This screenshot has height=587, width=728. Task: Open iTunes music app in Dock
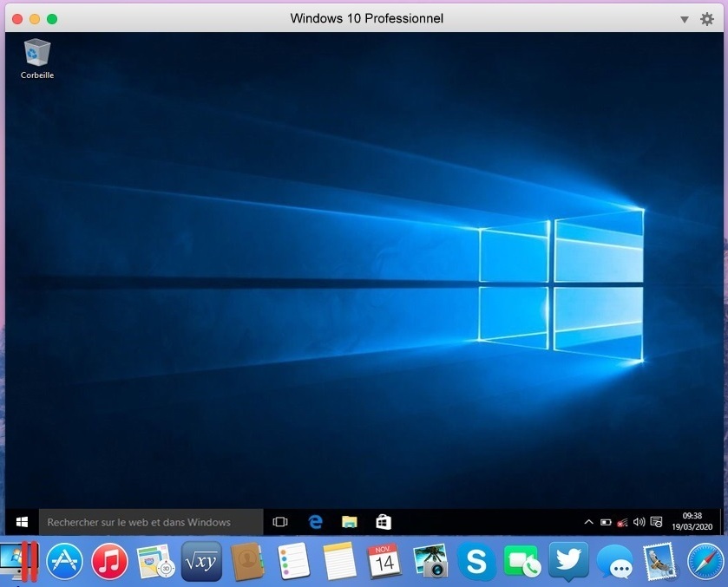109,562
